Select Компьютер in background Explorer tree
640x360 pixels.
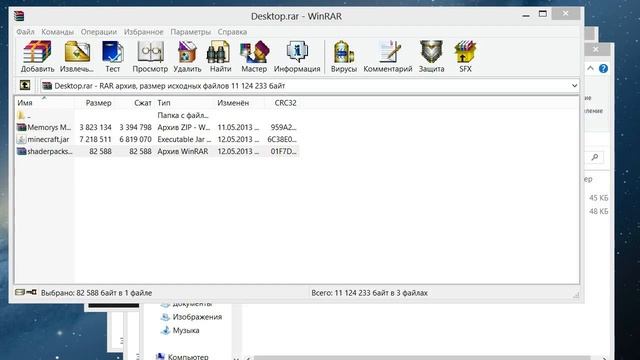tap(188, 356)
